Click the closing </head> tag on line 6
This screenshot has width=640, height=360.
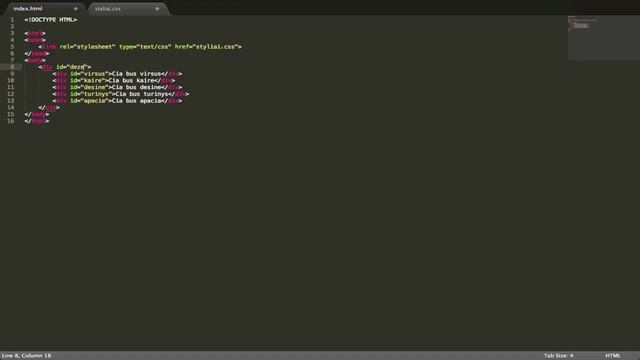pos(37,53)
